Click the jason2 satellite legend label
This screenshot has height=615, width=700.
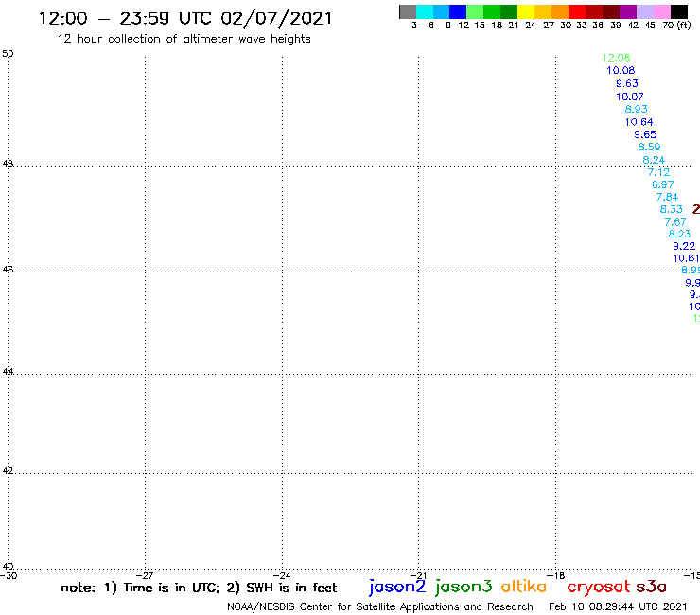point(397,588)
